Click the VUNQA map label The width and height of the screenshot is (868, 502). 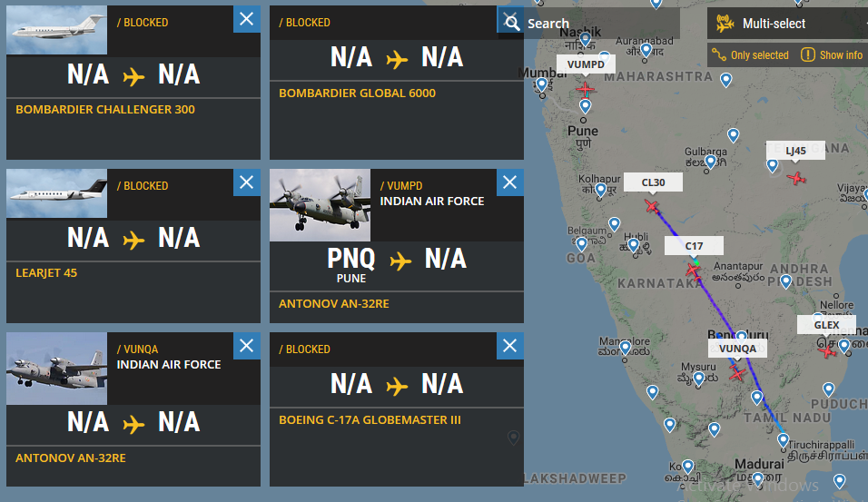(737, 349)
